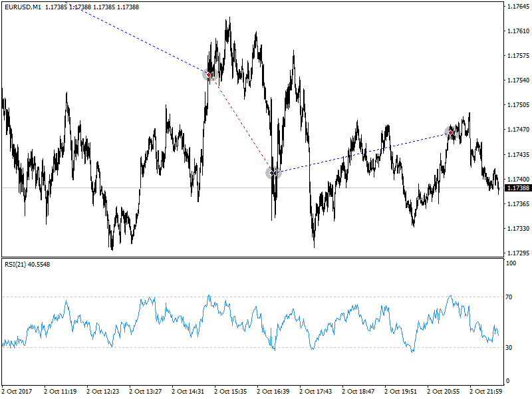Screen dimensions: 532x399
Task: Click the '2 Oct 2017' time axis label
Action: tap(19, 392)
